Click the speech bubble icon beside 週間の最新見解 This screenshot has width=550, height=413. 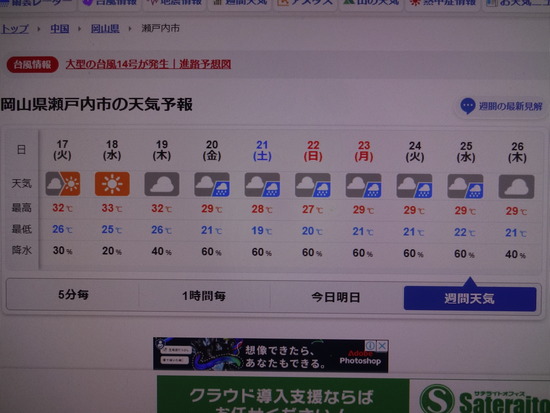468,106
